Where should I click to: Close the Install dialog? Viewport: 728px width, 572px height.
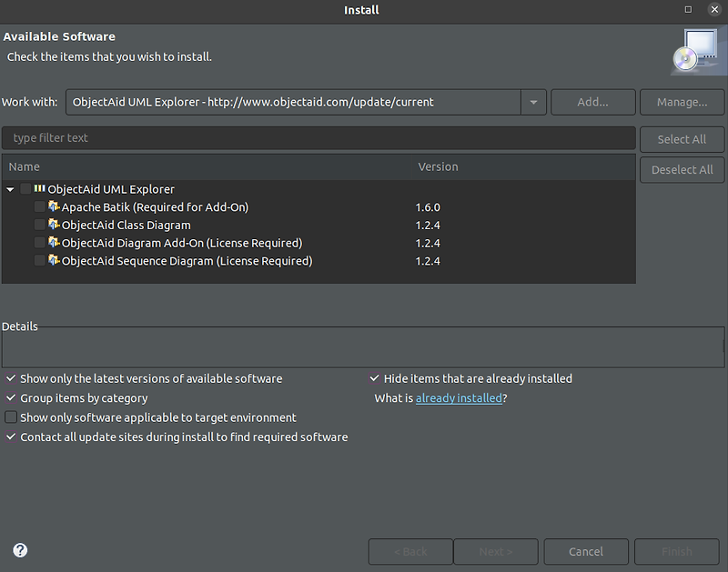(x=714, y=10)
